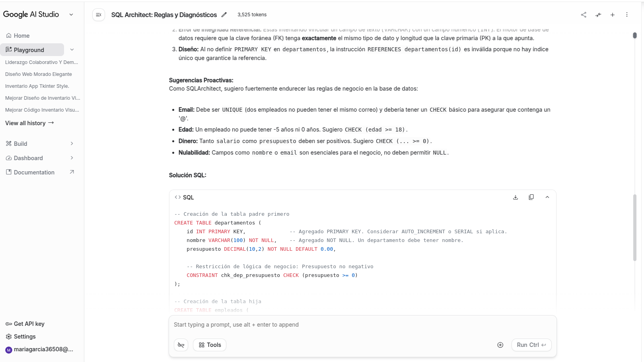Open Mejorar Código Inventario Visu... chat
The width and height of the screenshot is (644, 362).
(x=42, y=110)
